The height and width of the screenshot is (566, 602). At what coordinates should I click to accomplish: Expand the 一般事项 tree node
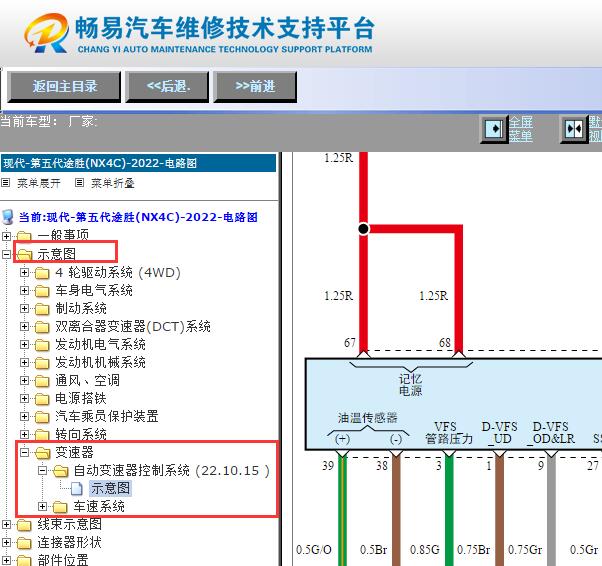[6, 236]
